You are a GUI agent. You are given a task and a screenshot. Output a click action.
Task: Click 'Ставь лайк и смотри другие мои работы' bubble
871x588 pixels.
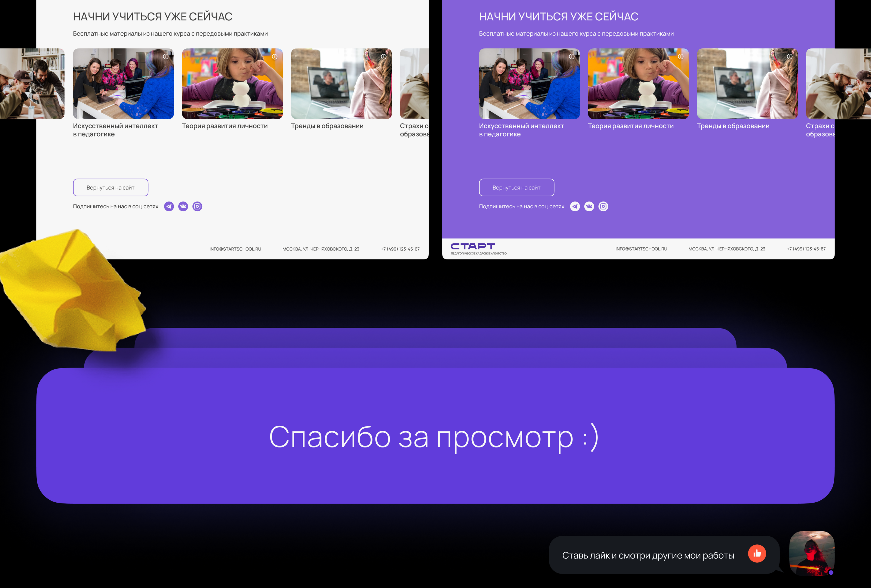point(648,555)
